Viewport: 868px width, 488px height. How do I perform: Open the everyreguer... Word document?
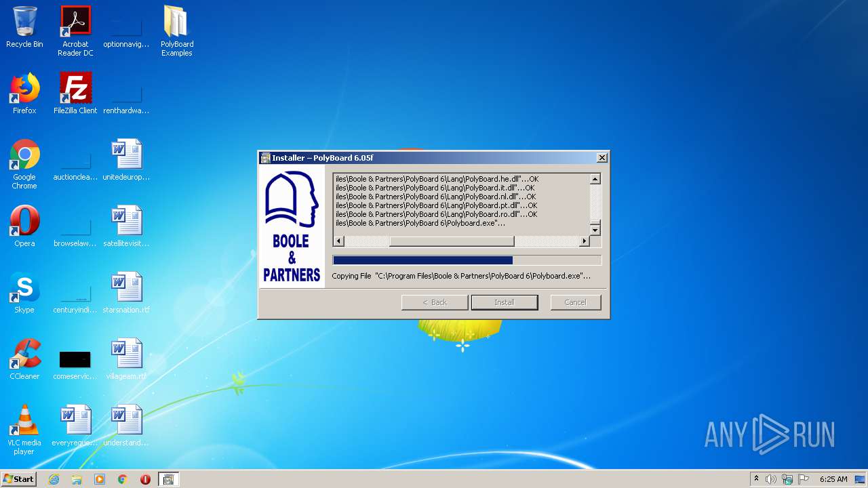tap(75, 426)
